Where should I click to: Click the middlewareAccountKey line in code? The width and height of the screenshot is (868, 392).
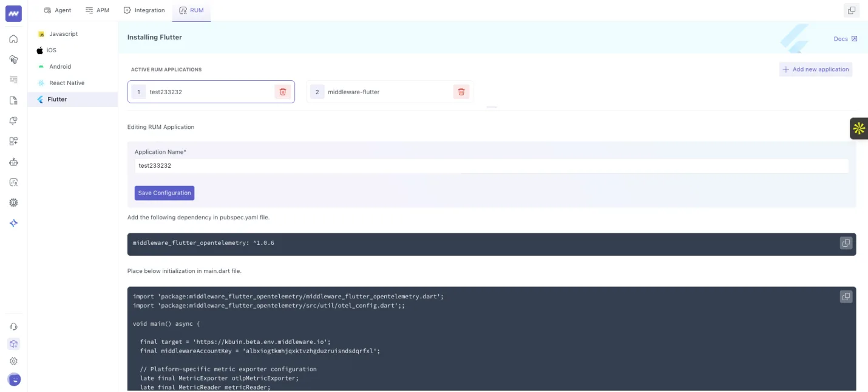click(x=260, y=351)
